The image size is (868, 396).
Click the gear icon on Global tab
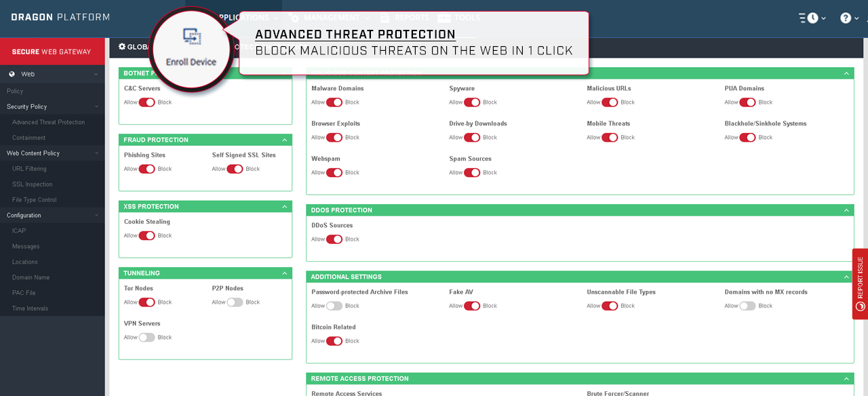coord(122,47)
